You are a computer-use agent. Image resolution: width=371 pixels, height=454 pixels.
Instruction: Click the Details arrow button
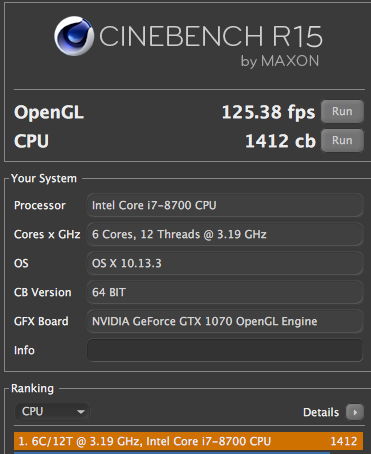click(x=355, y=412)
